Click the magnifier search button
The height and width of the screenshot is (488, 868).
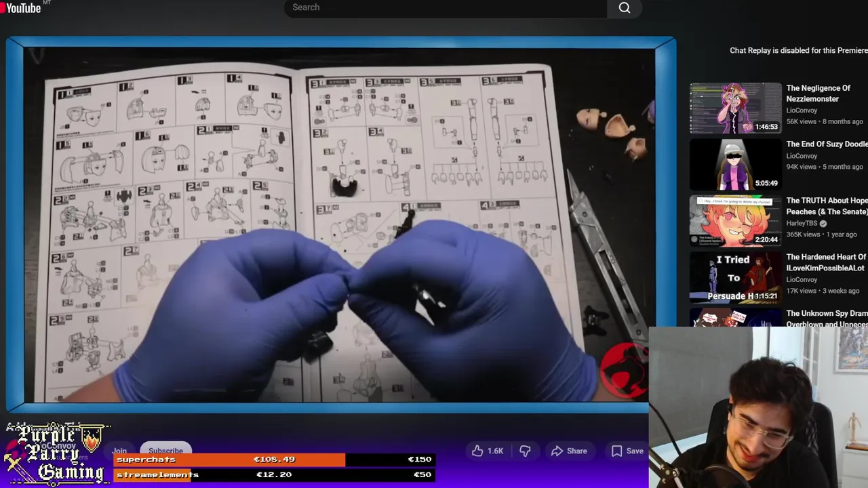pyautogui.click(x=625, y=7)
